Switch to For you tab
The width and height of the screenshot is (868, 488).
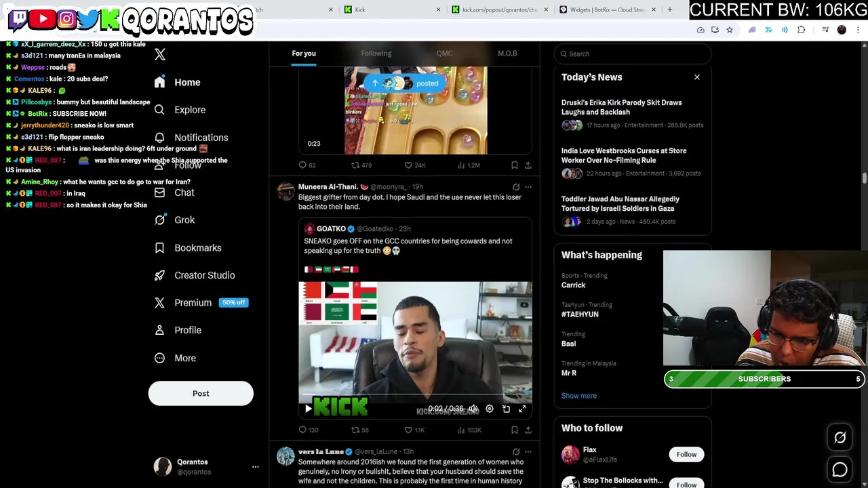coord(304,54)
